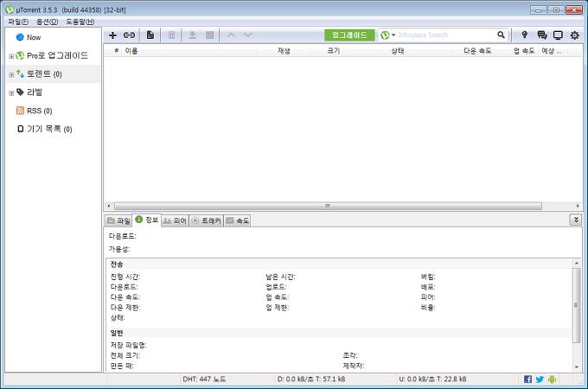Switch to the 정보 tab
The image size is (588, 389).
[147, 220]
